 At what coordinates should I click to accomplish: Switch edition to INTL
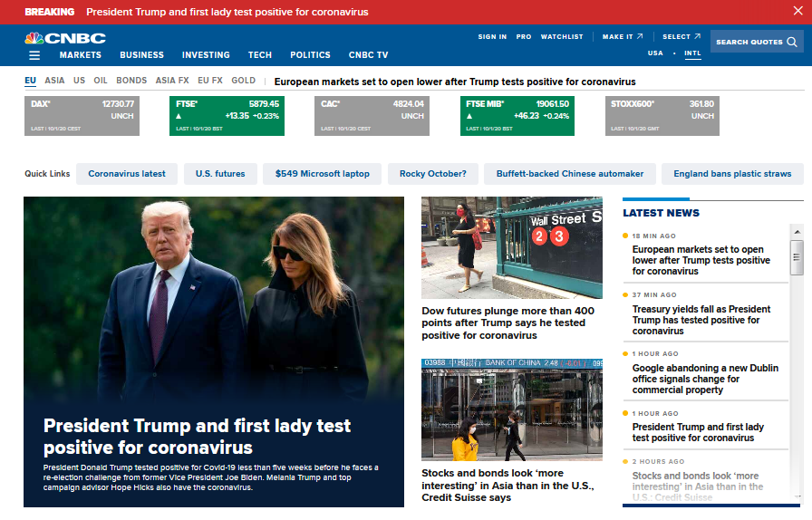[x=692, y=53]
